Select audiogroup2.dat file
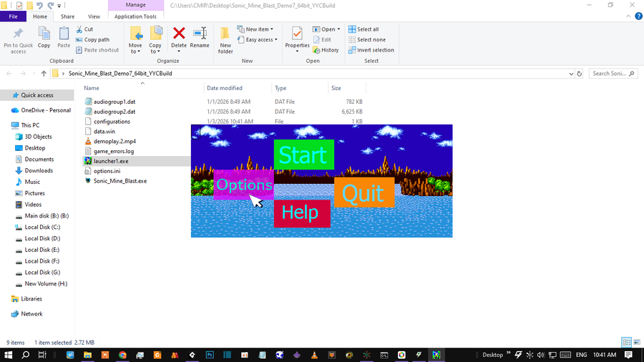Image resolution: width=644 pixels, height=362 pixels. click(x=114, y=111)
